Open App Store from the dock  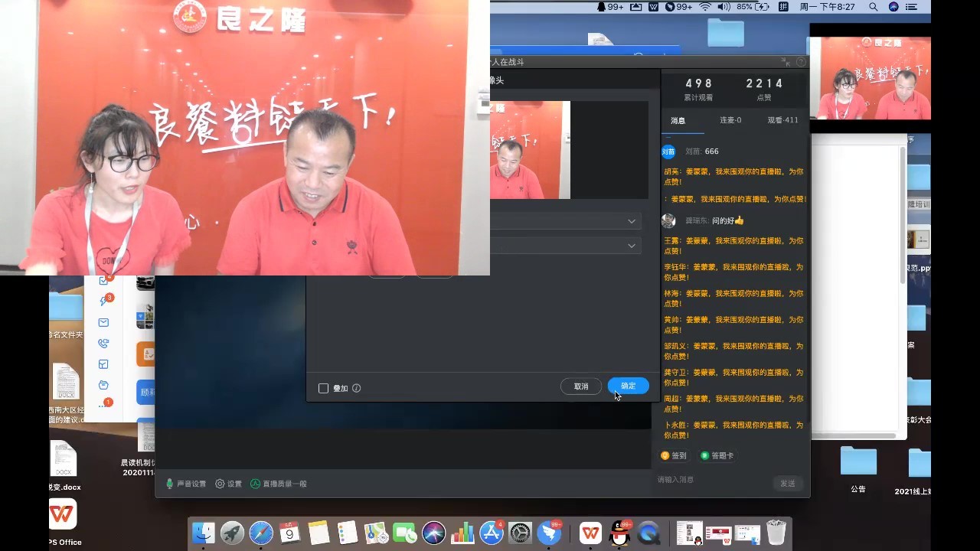coord(492,533)
